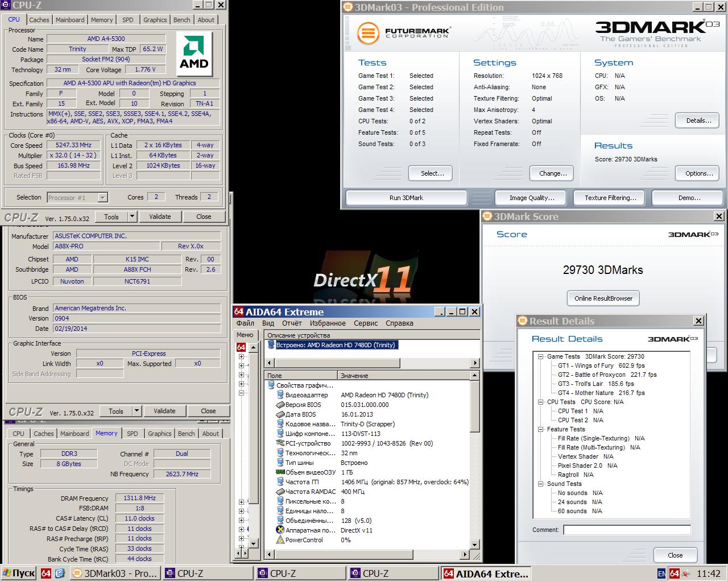Open the Tools dropdown arrow in Mainboard CPU-Z window
The width and height of the screenshot is (728, 582).
pos(136,411)
